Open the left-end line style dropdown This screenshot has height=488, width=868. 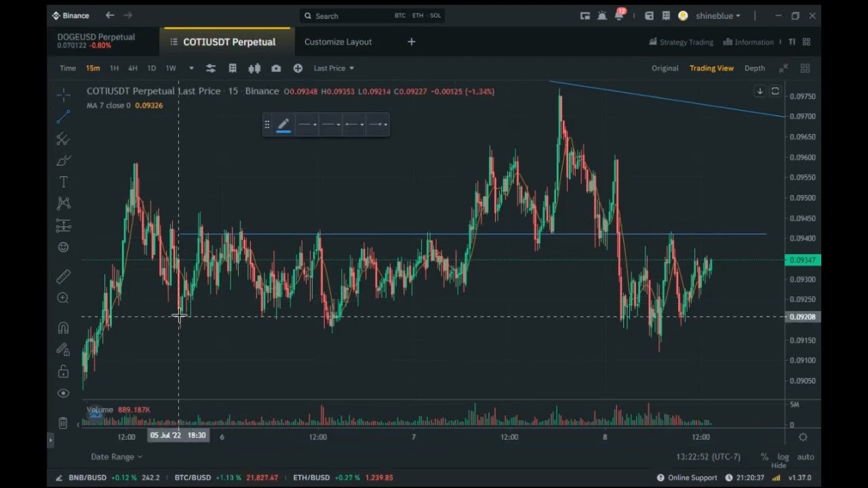354,124
